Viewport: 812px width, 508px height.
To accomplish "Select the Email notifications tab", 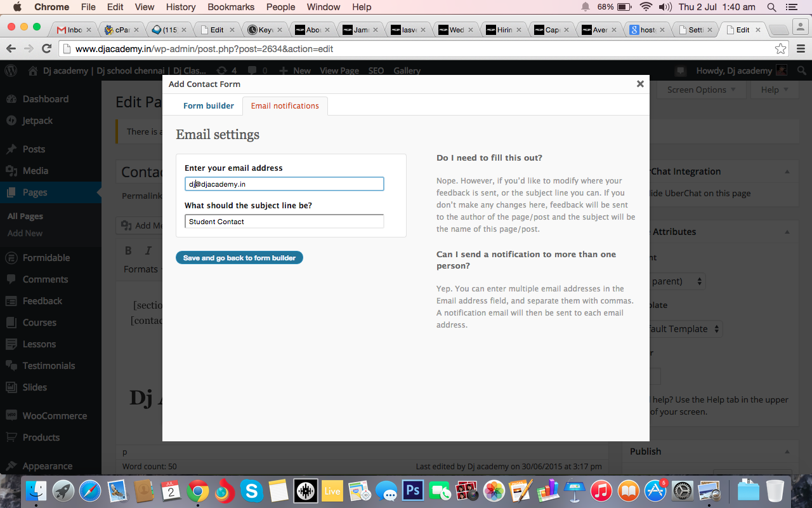I will tap(285, 105).
